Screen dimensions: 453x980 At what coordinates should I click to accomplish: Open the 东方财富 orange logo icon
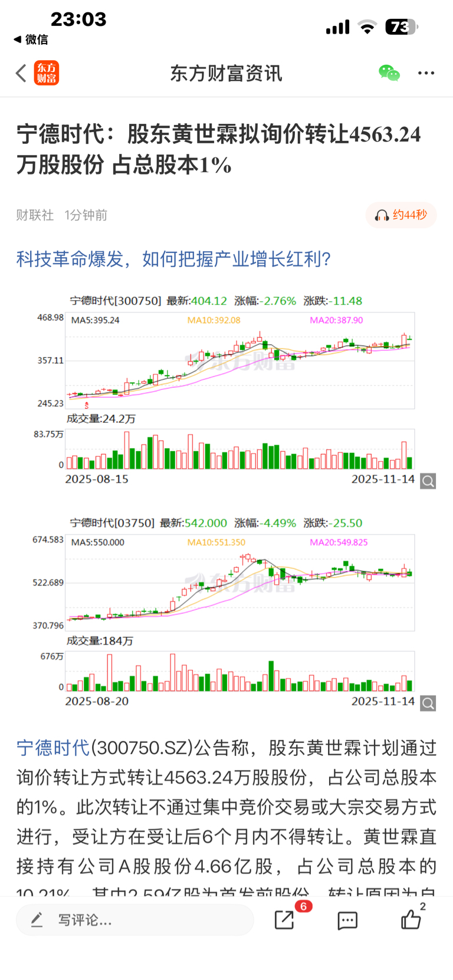click(47, 73)
